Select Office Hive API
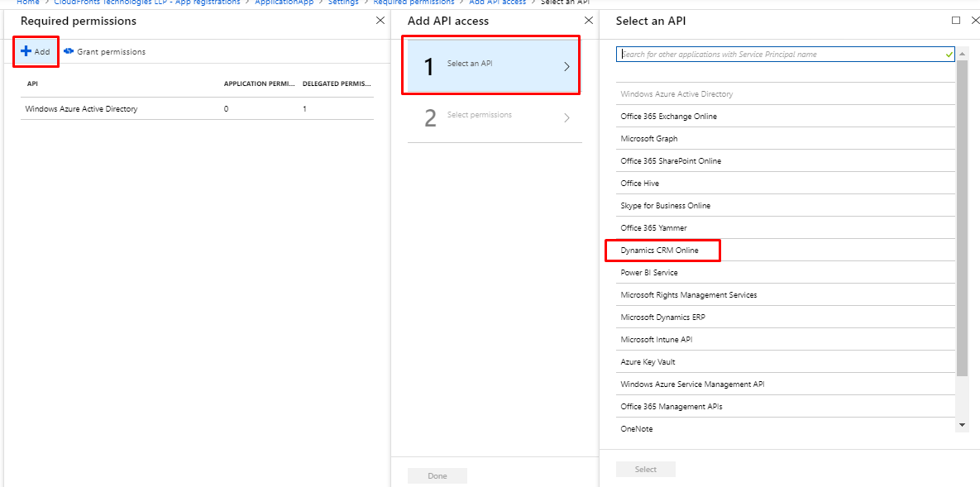This screenshot has width=980, height=487. pos(786,184)
